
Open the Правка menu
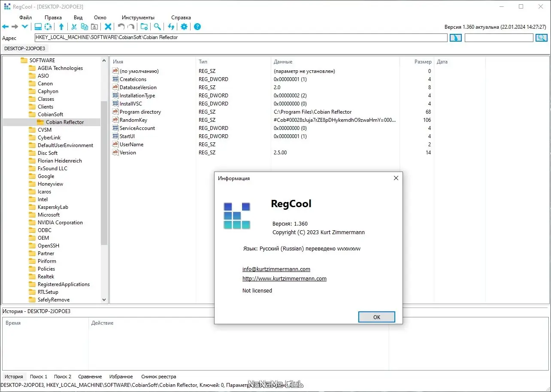(x=53, y=18)
